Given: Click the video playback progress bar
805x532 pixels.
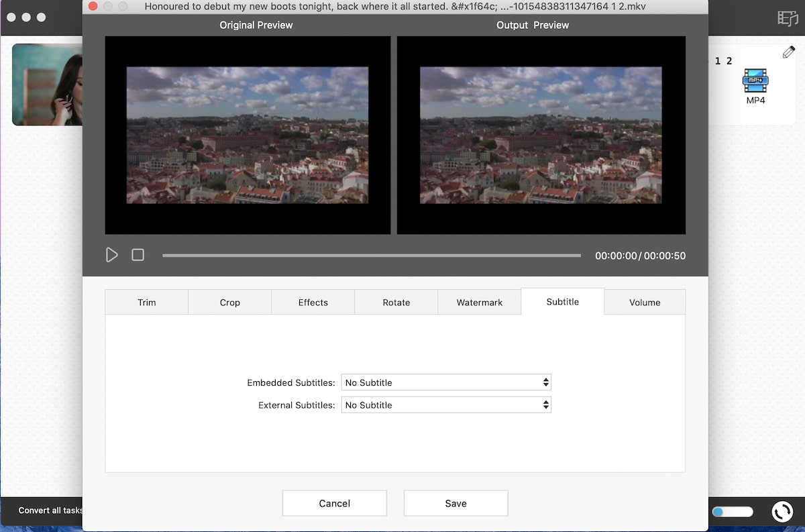Looking at the screenshot, I should (x=371, y=256).
